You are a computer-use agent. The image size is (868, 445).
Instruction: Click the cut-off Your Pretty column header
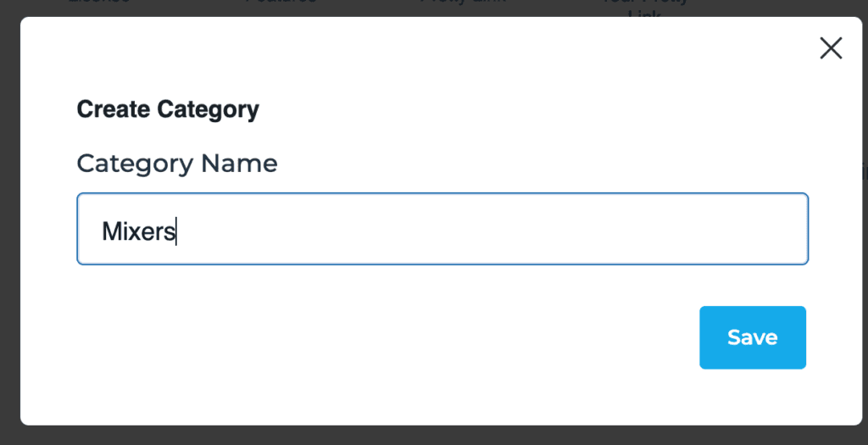[x=644, y=3]
